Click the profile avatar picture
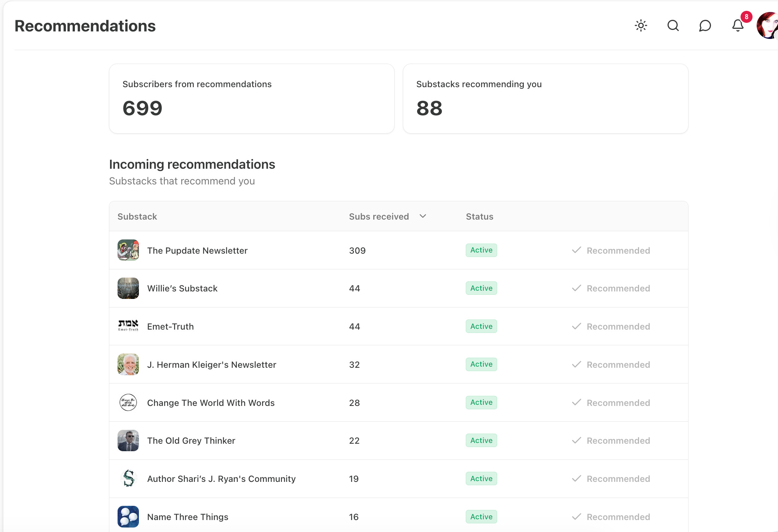The image size is (778, 532). click(768, 26)
